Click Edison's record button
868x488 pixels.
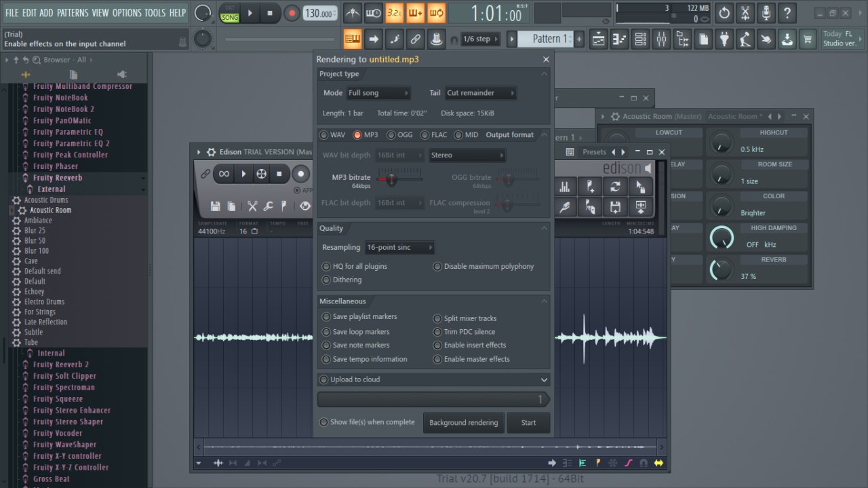pyautogui.click(x=300, y=174)
